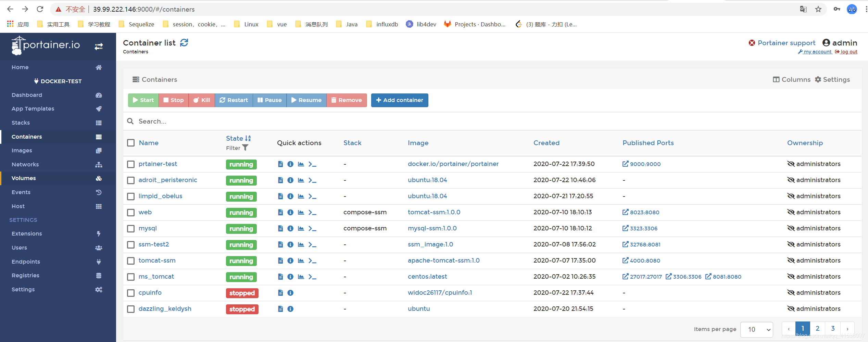Click the Restart button
The width and height of the screenshot is (868, 342).
click(234, 100)
